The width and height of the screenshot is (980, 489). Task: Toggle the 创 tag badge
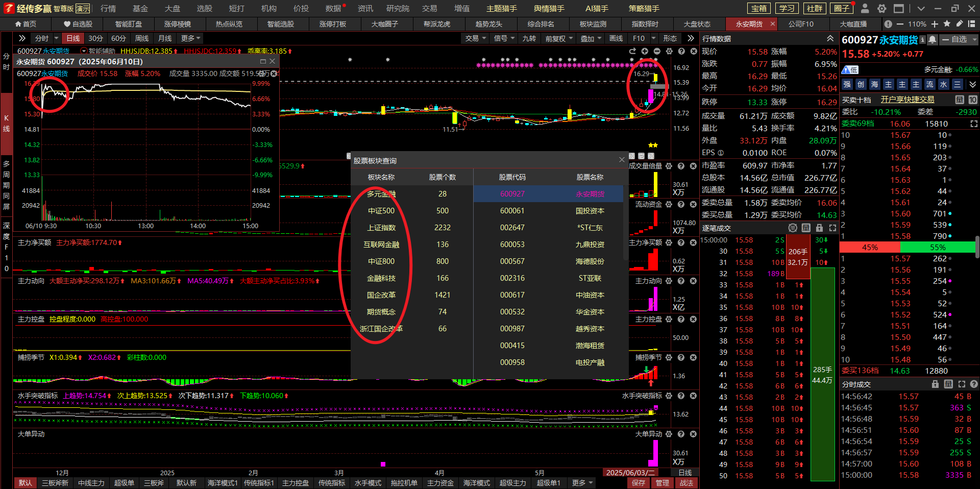point(861,84)
